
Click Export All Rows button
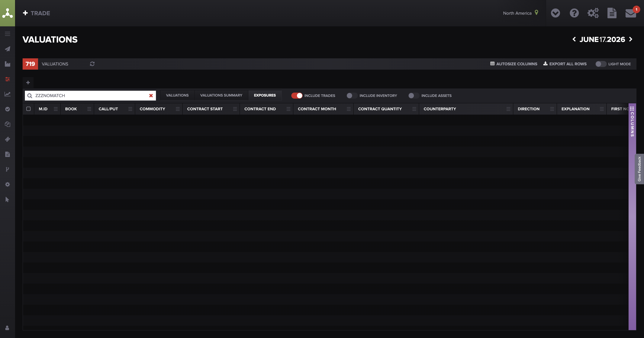pyautogui.click(x=565, y=64)
